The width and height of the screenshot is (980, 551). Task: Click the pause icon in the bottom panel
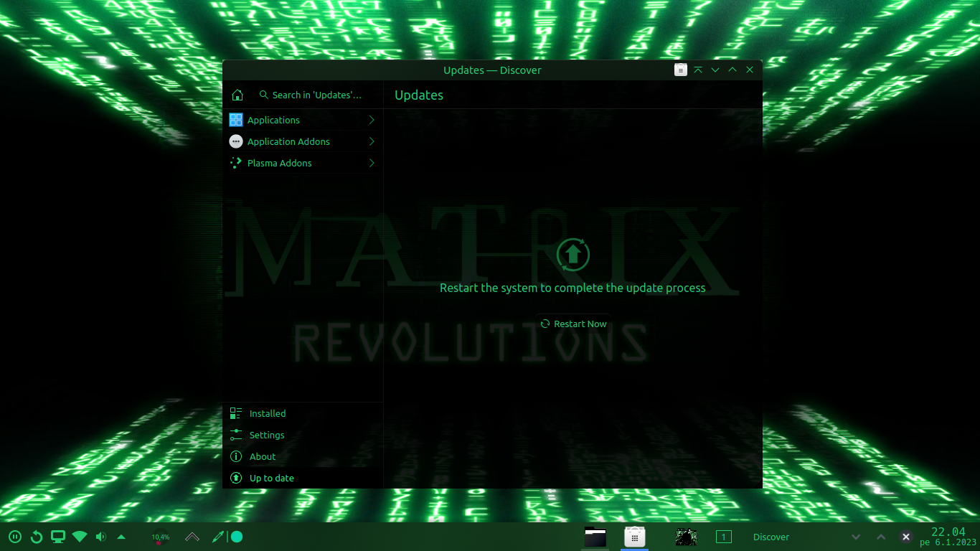click(15, 537)
